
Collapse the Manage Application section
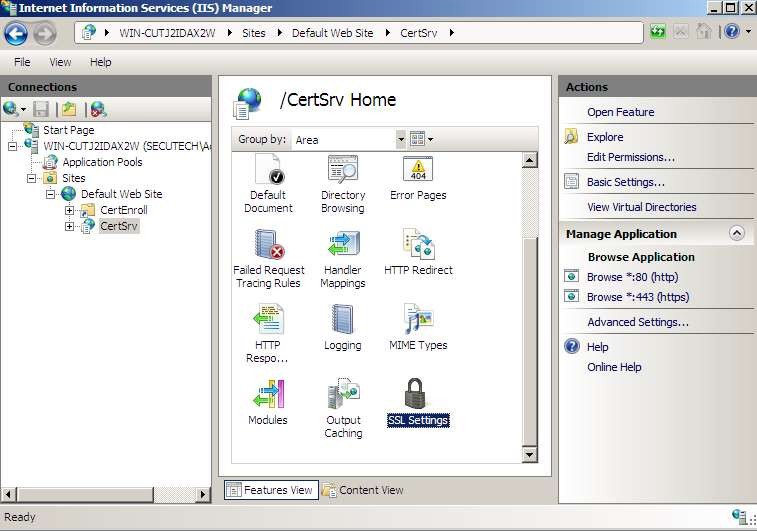[x=736, y=234]
